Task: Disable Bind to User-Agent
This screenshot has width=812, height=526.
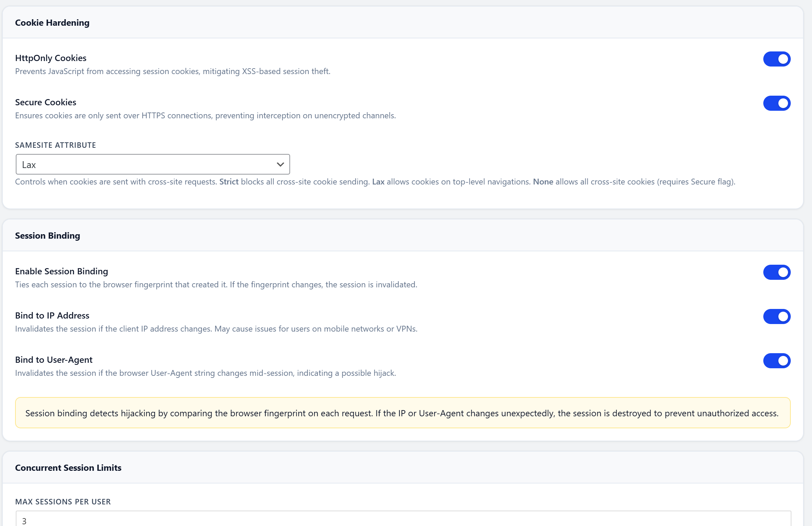Action: [777, 361]
